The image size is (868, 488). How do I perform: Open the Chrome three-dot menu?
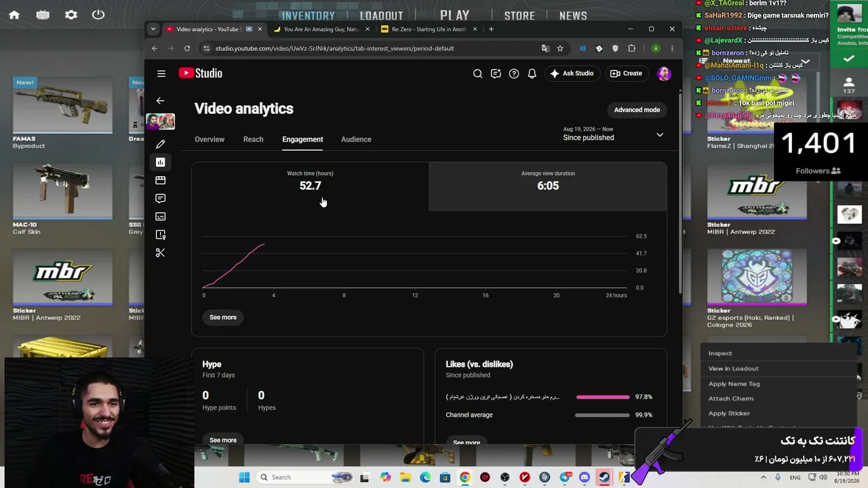pos(672,48)
